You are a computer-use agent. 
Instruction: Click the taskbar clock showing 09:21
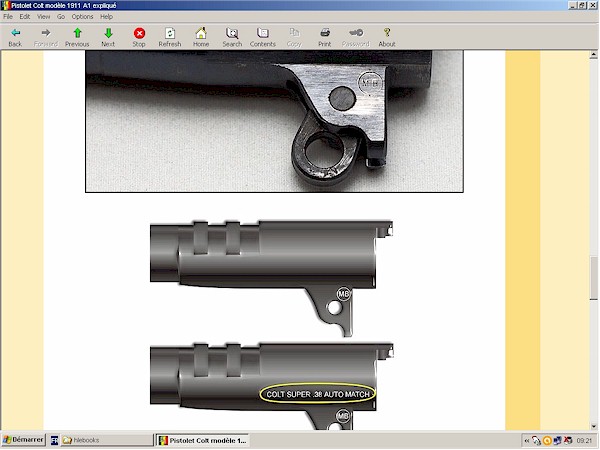[584, 441]
